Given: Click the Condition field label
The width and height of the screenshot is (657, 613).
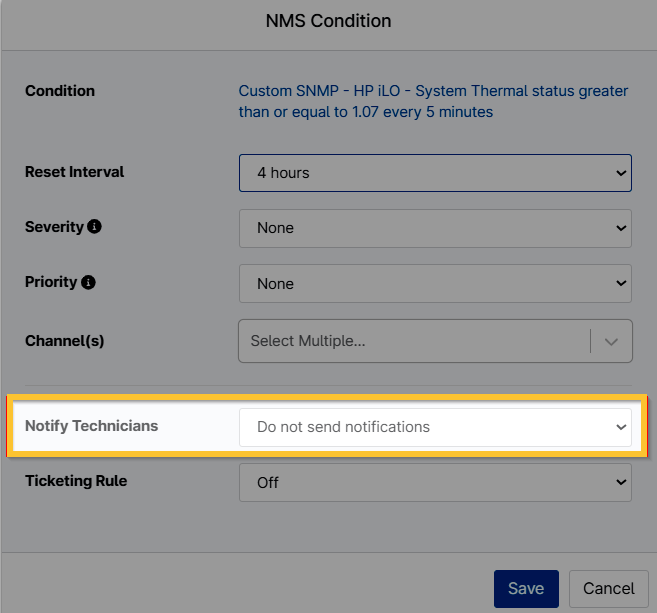Looking at the screenshot, I should click(x=60, y=91).
